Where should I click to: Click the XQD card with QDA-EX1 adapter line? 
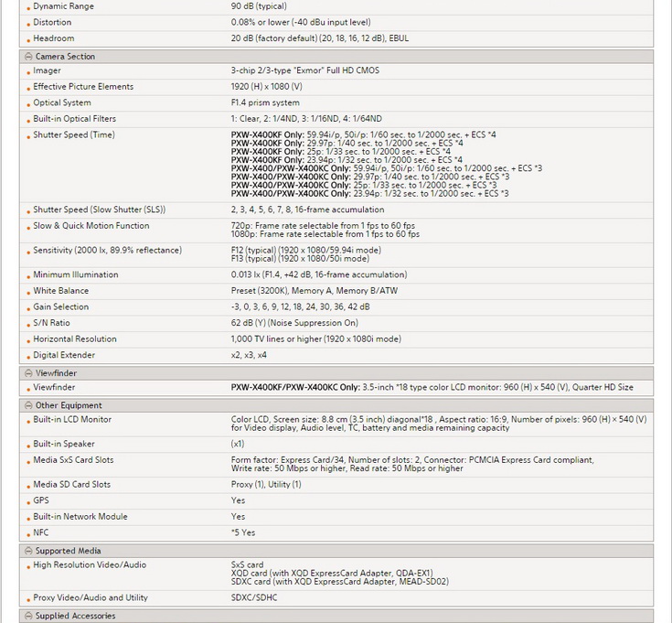point(332,574)
